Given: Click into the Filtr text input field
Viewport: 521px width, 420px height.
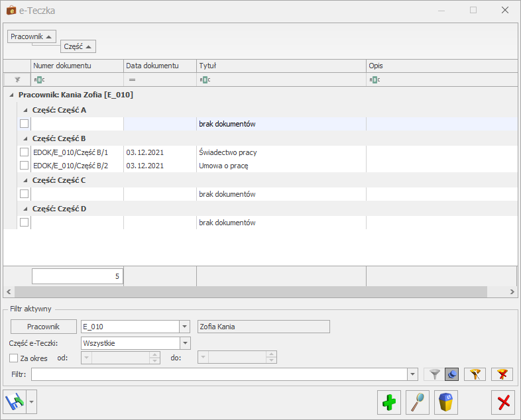Looking at the screenshot, I should coord(219,374).
